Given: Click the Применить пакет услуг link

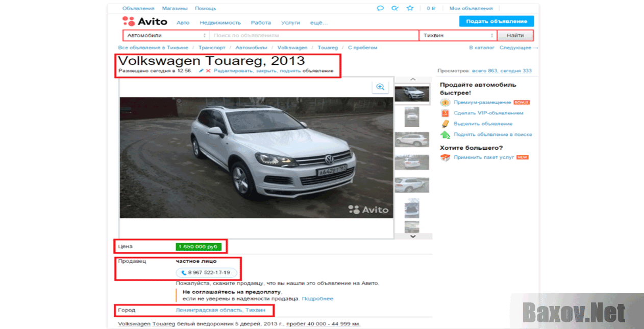Looking at the screenshot, I should (x=484, y=157).
